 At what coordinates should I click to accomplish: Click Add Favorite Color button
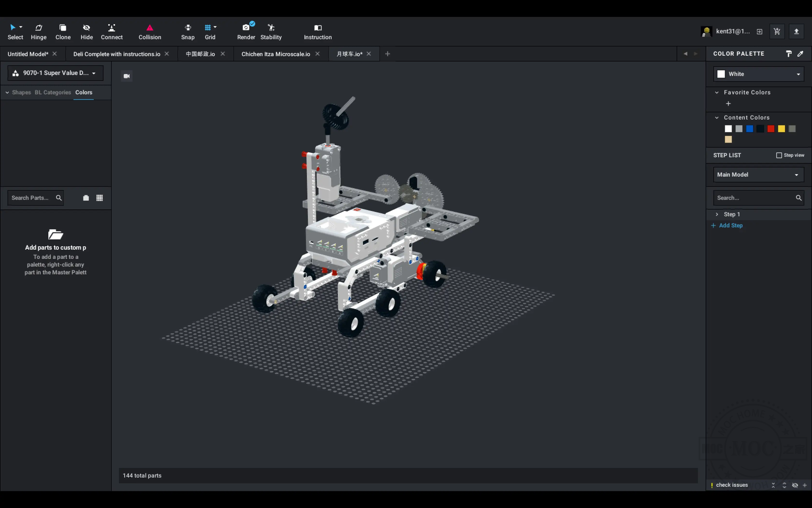pyautogui.click(x=728, y=103)
